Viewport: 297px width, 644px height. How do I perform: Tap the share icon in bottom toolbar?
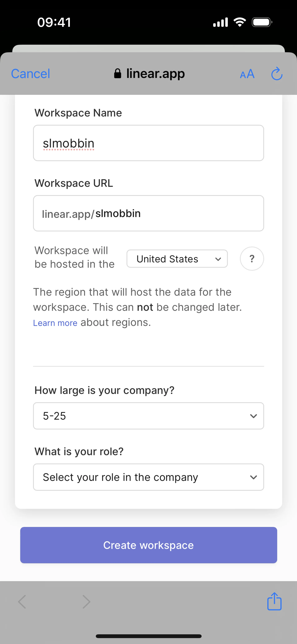tap(274, 601)
